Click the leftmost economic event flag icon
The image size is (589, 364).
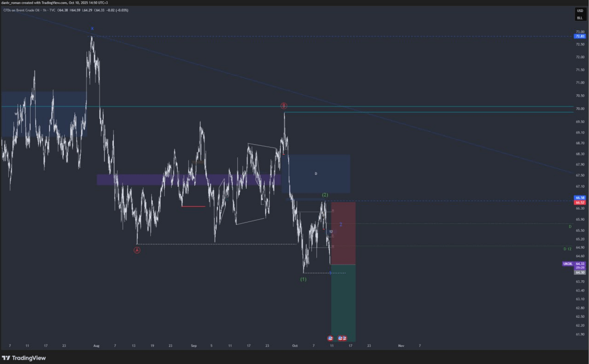click(330, 339)
